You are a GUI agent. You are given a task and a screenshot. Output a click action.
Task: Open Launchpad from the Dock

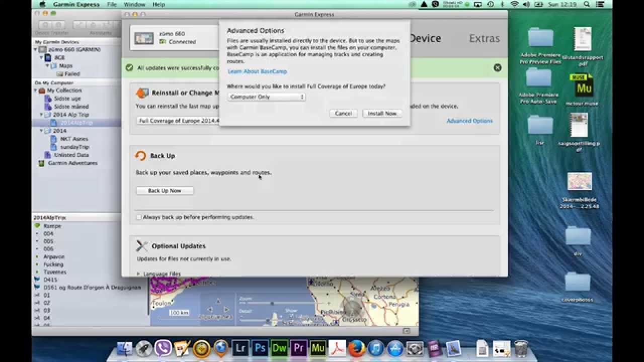click(x=144, y=348)
